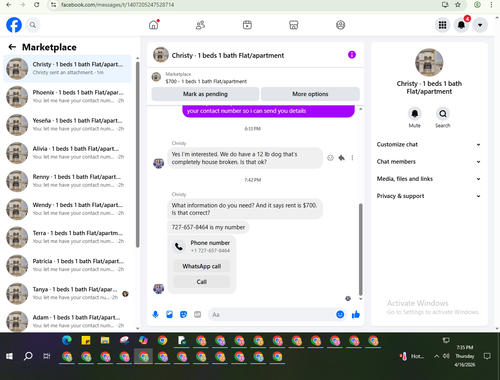Open the Adam conversation in the list
Screen dimensions: 500x380
pyautogui.click(x=67, y=321)
